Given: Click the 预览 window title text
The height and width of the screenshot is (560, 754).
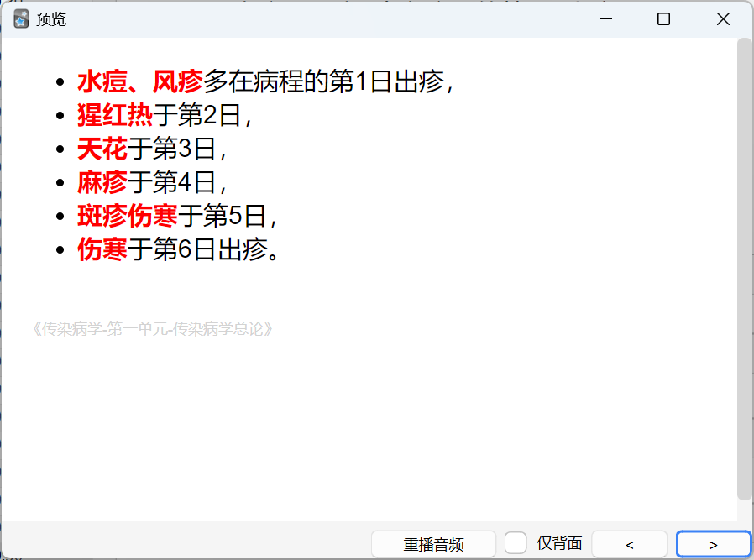Looking at the screenshot, I should click(x=51, y=19).
